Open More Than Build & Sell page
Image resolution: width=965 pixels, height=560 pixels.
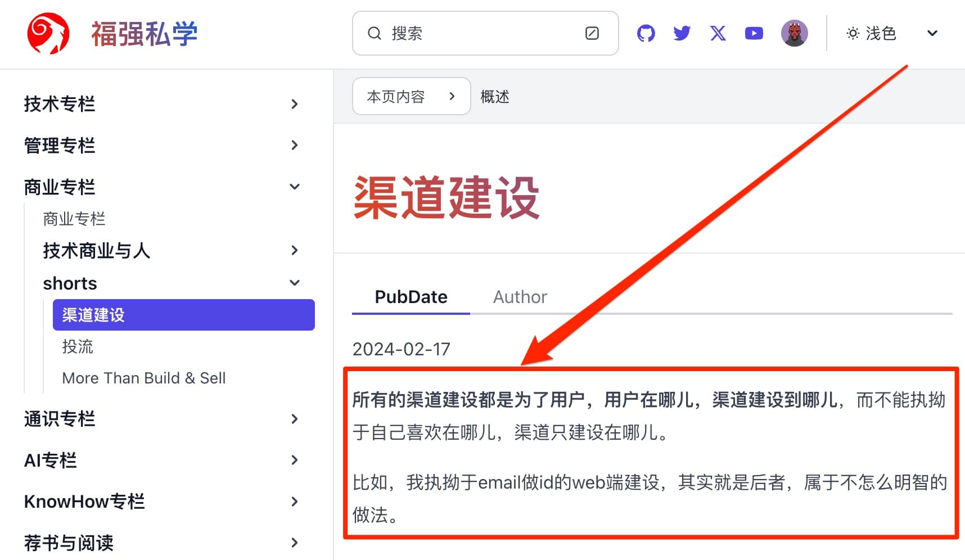click(x=144, y=378)
